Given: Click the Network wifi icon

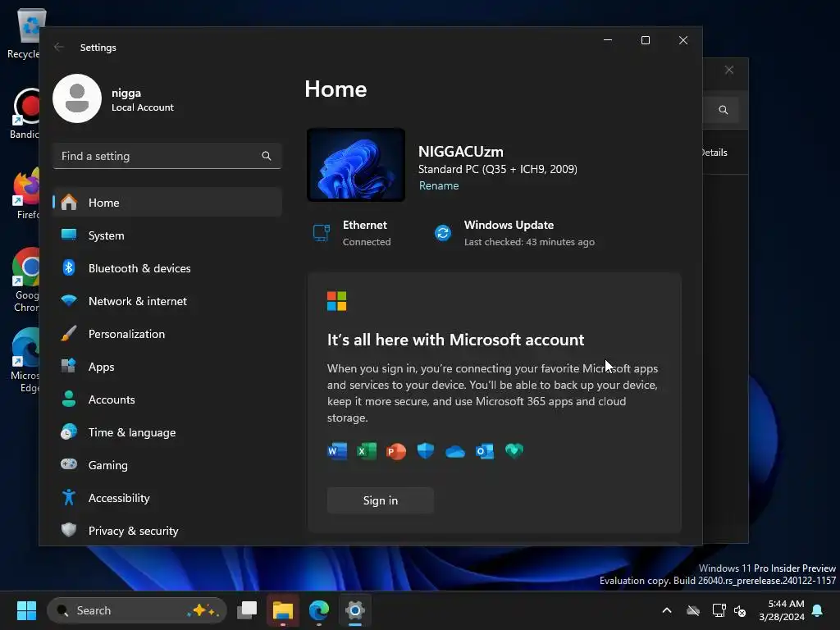Looking at the screenshot, I should (x=69, y=300).
